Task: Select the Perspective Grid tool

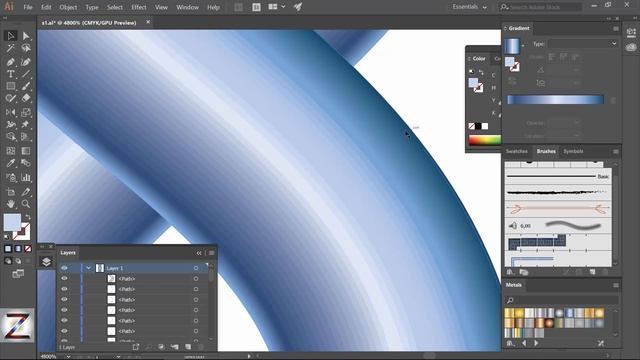Action: (x=26, y=137)
